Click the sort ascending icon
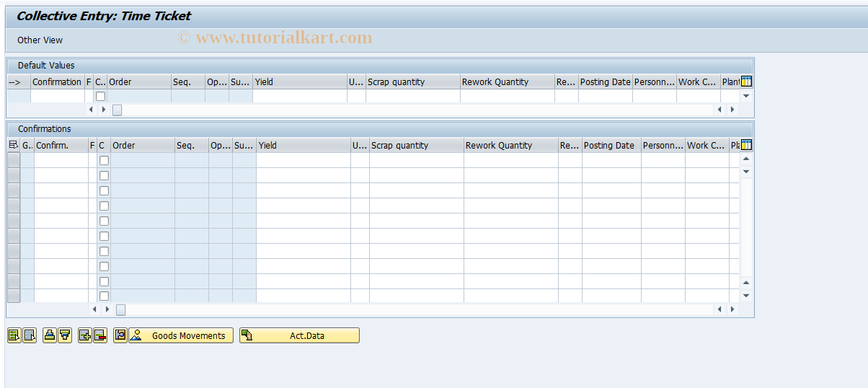868x388 pixels. tap(49, 335)
